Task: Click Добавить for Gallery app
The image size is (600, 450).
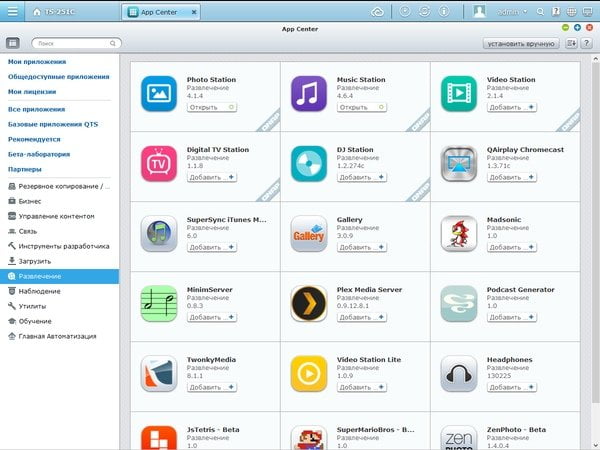Action: [x=362, y=247]
